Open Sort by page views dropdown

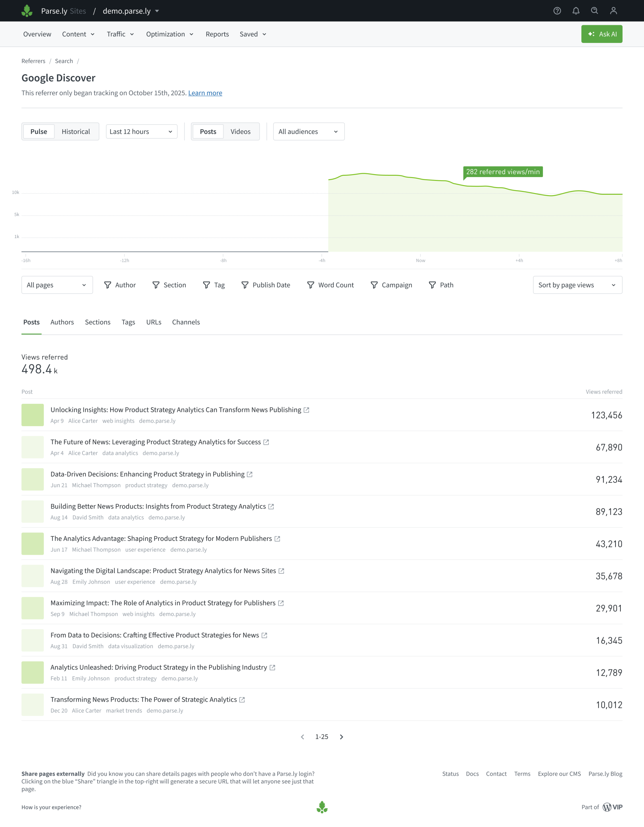coord(577,285)
